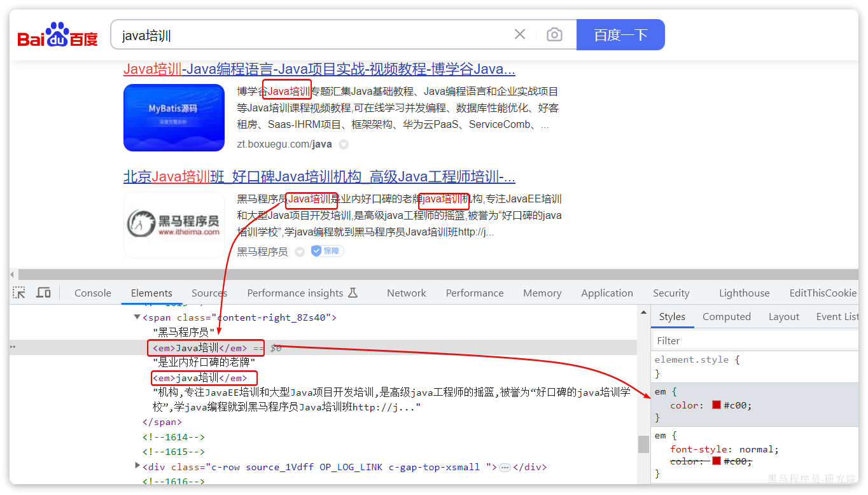Toggle the device toolbar in DevTools
This screenshot has width=868, height=495.
(x=43, y=293)
